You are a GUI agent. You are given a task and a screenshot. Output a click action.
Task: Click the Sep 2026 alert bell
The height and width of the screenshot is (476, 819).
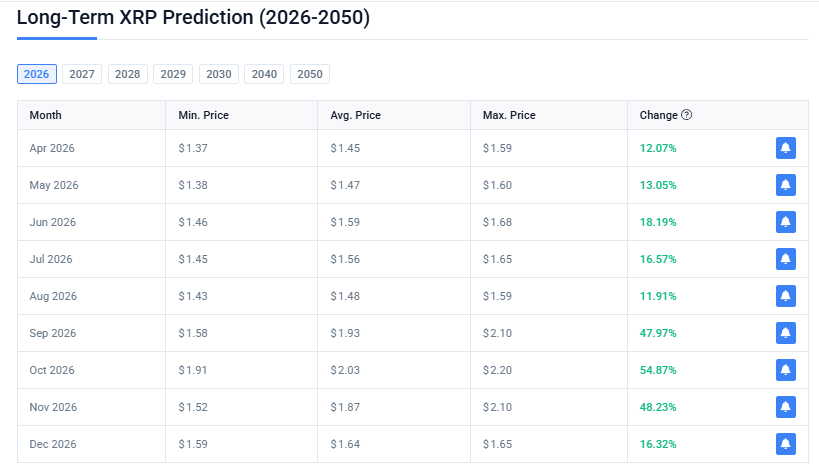[x=785, y=333]
